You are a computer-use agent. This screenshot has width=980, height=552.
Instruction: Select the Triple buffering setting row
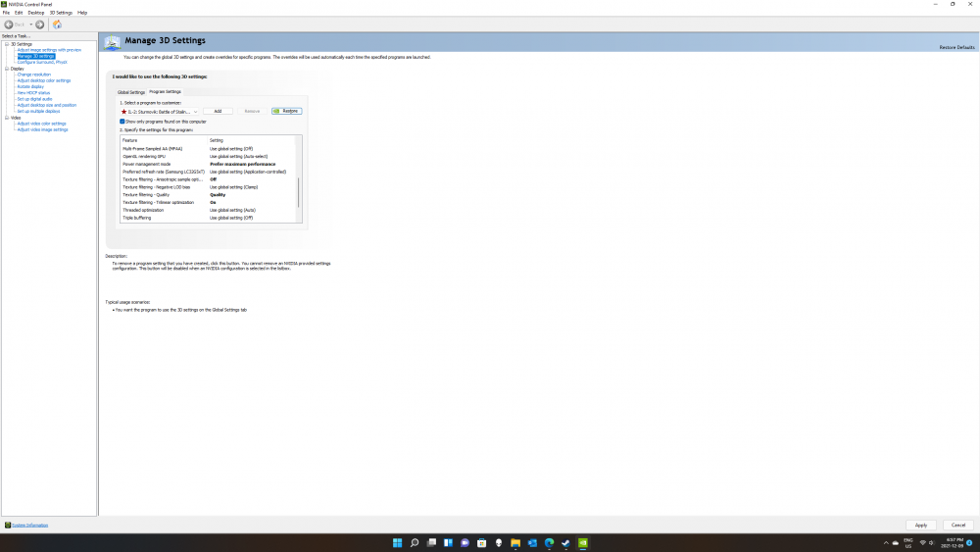coord(207,218)
